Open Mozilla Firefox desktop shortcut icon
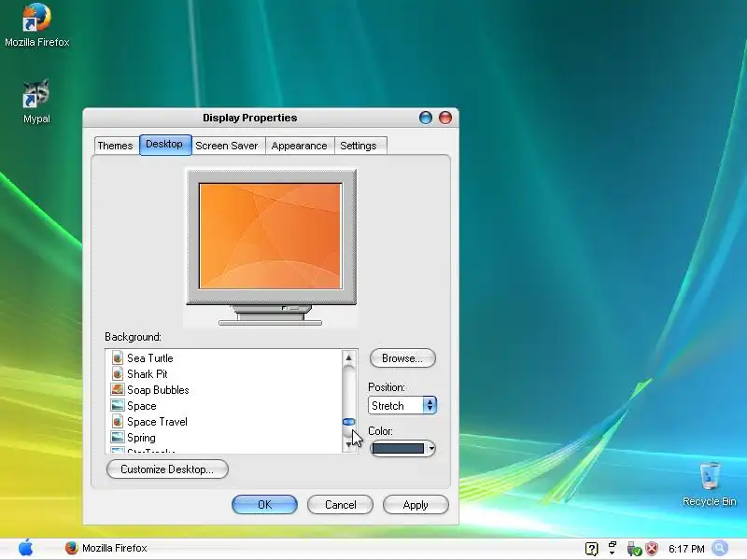This screenshot has height=560, width=747. pyautogui.click(x=36, y=17)
